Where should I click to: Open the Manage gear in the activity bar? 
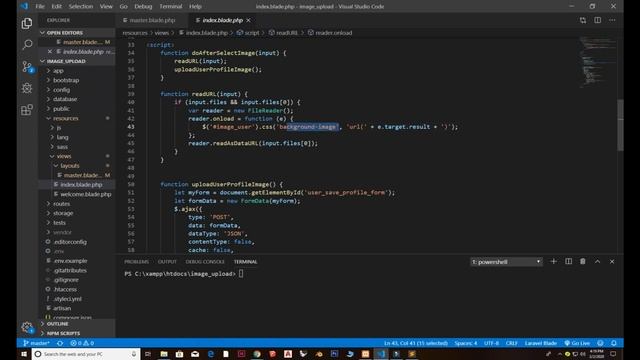(27, 327)
